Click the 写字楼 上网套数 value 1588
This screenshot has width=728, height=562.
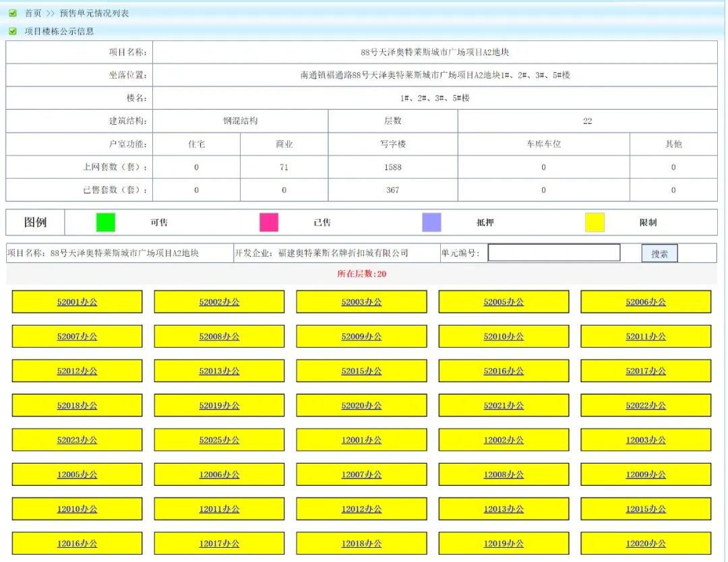tap(393, 167)
